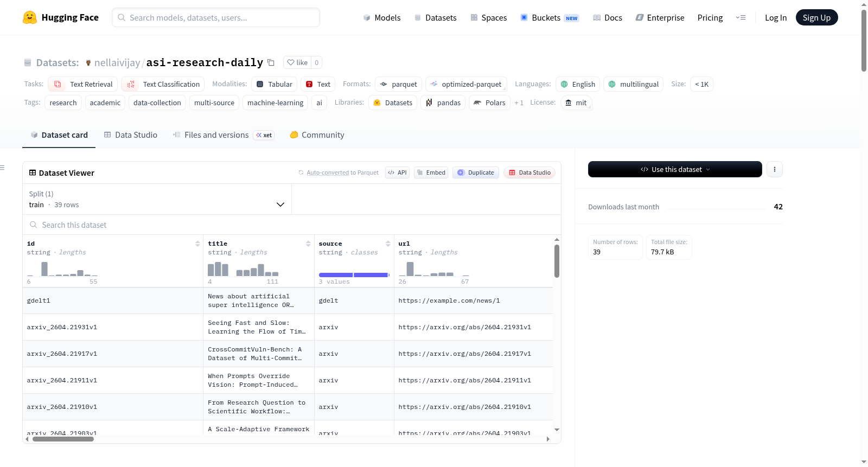Click the data-collection tag
This screenshot has width=868, height=467.
pos(157,103)
